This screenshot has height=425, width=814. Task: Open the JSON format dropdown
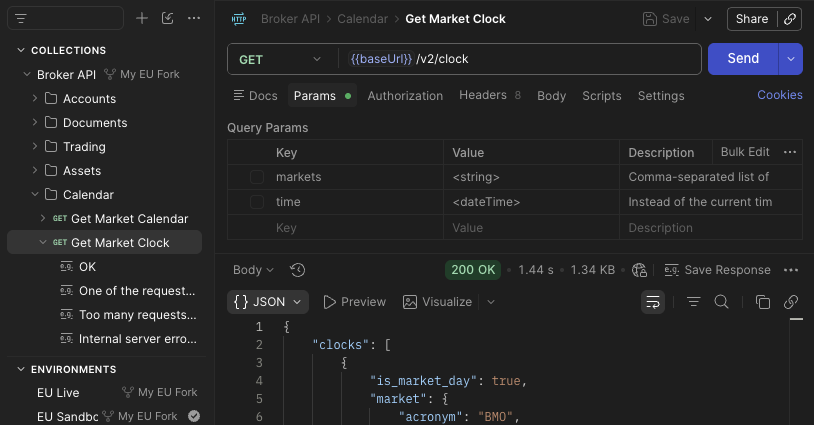click(268, 302)
